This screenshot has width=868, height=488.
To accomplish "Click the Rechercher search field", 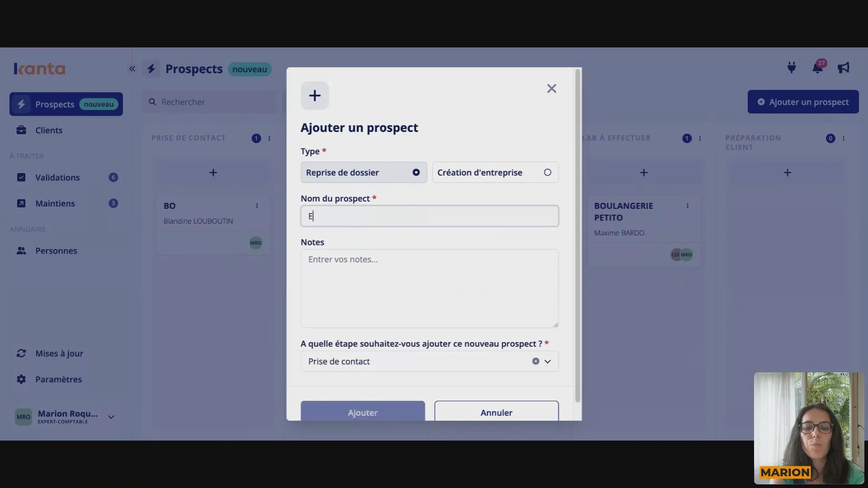I will coord(210,102).
